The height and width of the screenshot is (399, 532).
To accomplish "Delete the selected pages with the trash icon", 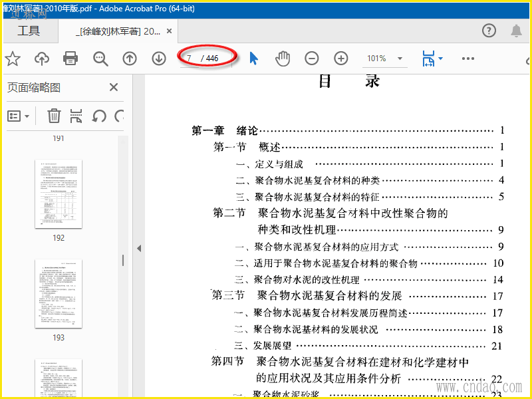I will [54, 116].
